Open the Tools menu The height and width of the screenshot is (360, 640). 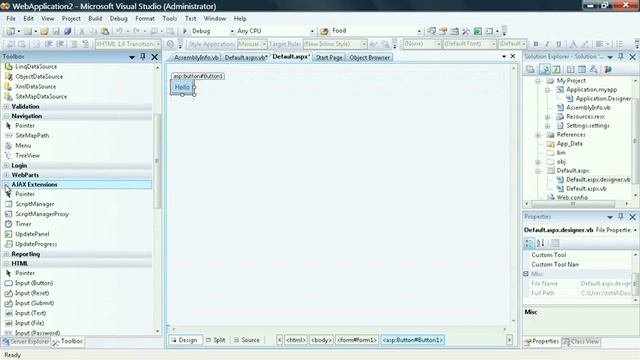click(x=169, y=19)
